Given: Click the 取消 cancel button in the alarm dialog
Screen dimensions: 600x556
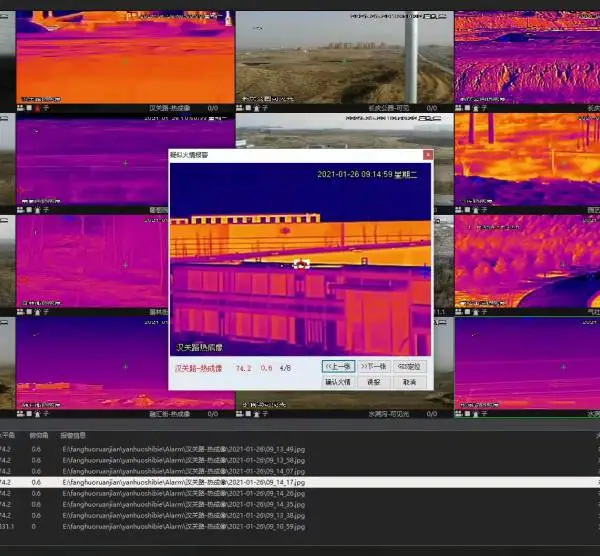Looking at the screenshot, I should pyautogui.click(x=409, y=382).
